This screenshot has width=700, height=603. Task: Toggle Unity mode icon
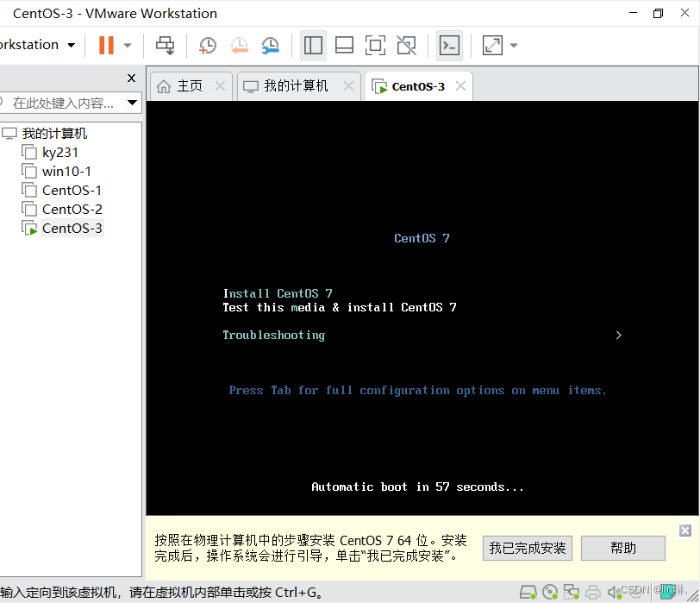pos(407,45)
